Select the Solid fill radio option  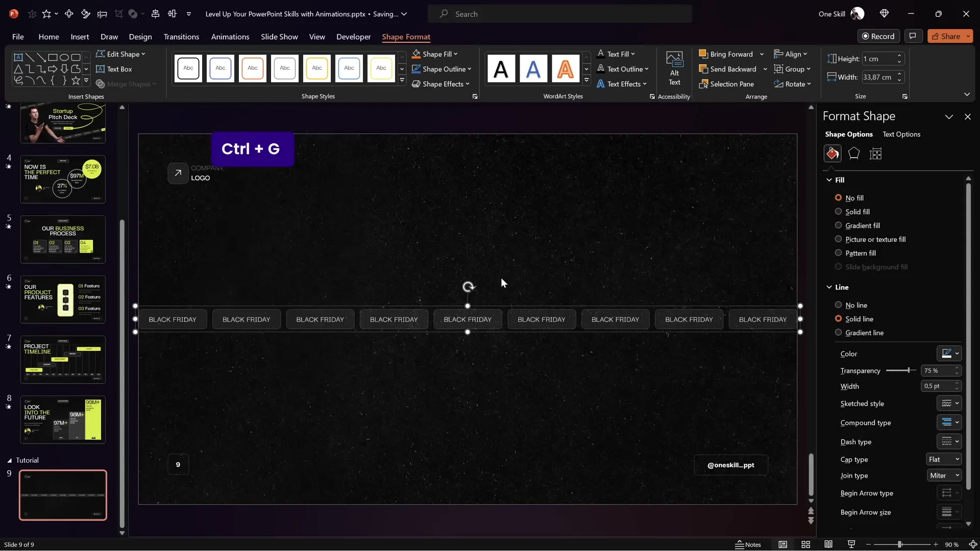[x=838, y=212]
